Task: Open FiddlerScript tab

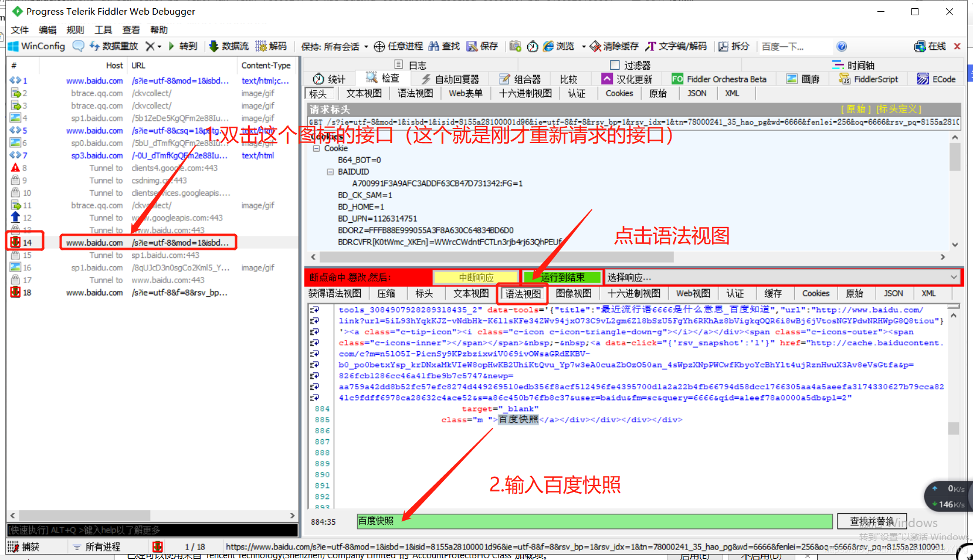Action: pyautogui.click(x=869, y=79)
